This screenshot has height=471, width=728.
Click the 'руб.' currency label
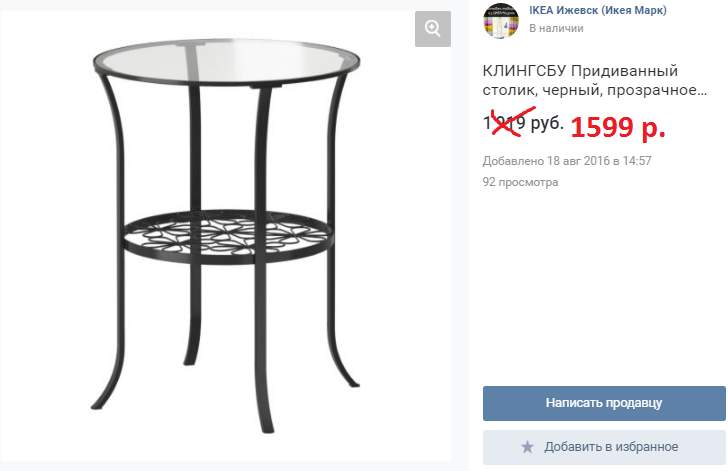tap(547, 123)
